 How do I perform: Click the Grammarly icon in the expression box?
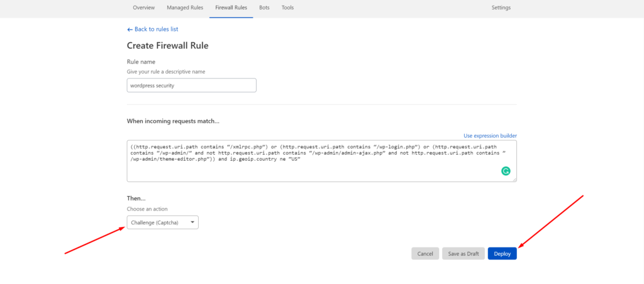[x=506, y=171]
